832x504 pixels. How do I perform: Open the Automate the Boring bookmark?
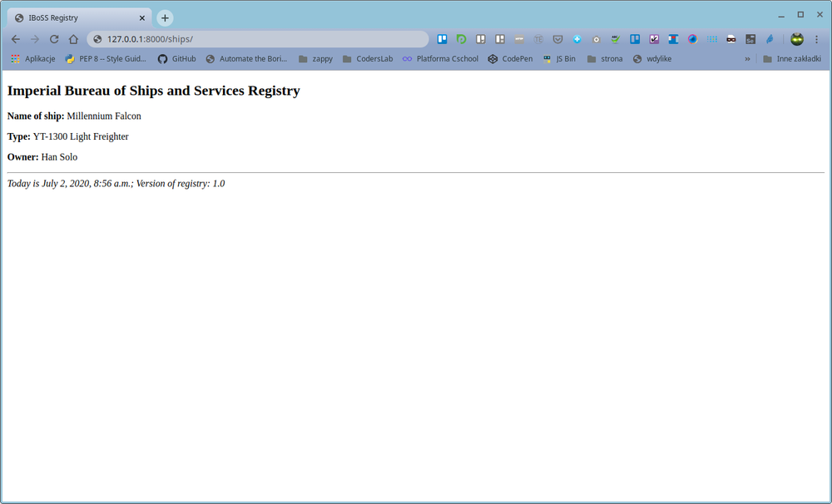(x=247, y=59)
